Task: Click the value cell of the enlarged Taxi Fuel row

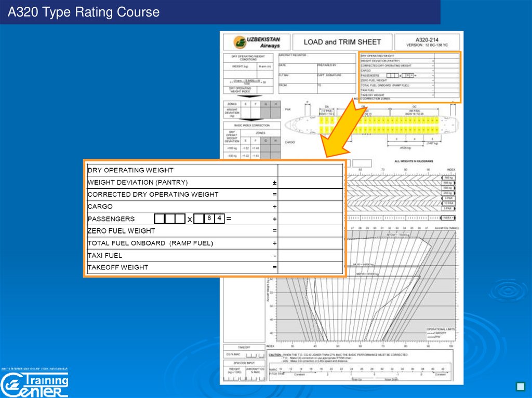Action: 310,255
